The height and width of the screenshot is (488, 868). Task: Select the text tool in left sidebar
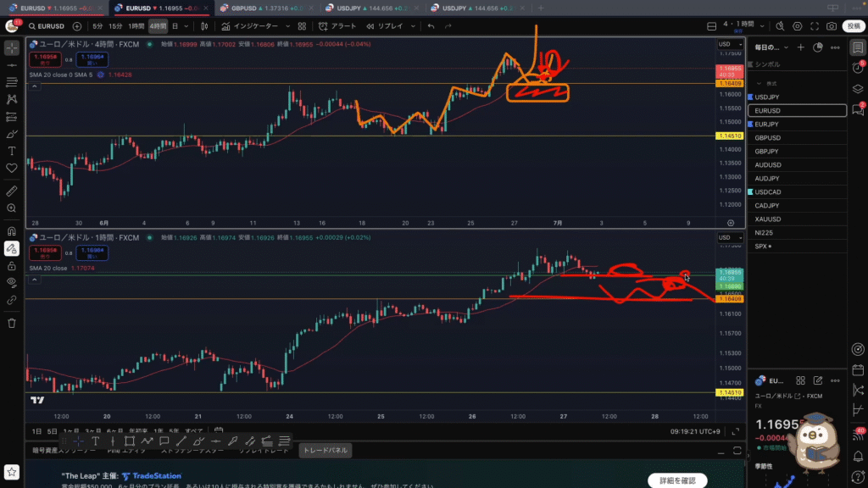click(x=12, y=151)
